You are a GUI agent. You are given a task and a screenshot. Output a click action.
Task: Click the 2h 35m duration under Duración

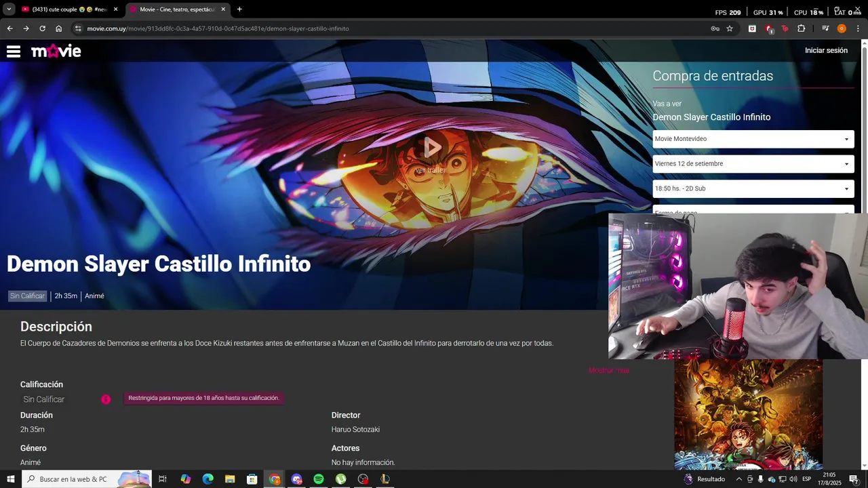(32, 430)
